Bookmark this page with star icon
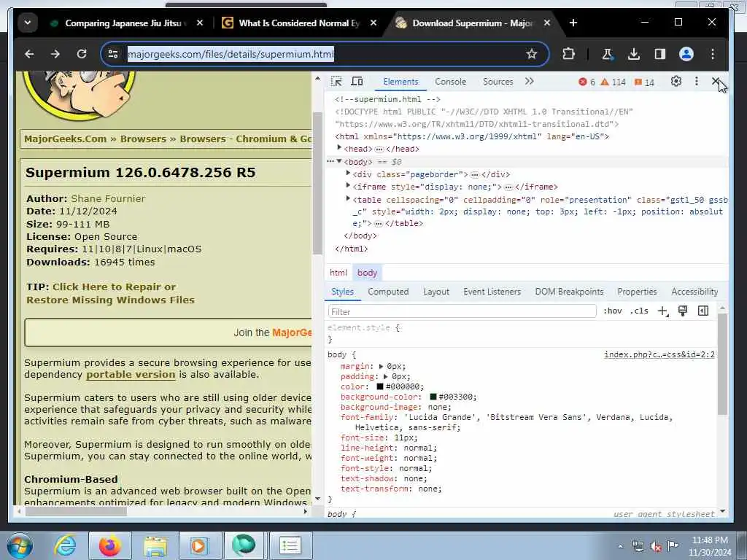Viewport: 747px width, 560px height. (x=531, y=54)
